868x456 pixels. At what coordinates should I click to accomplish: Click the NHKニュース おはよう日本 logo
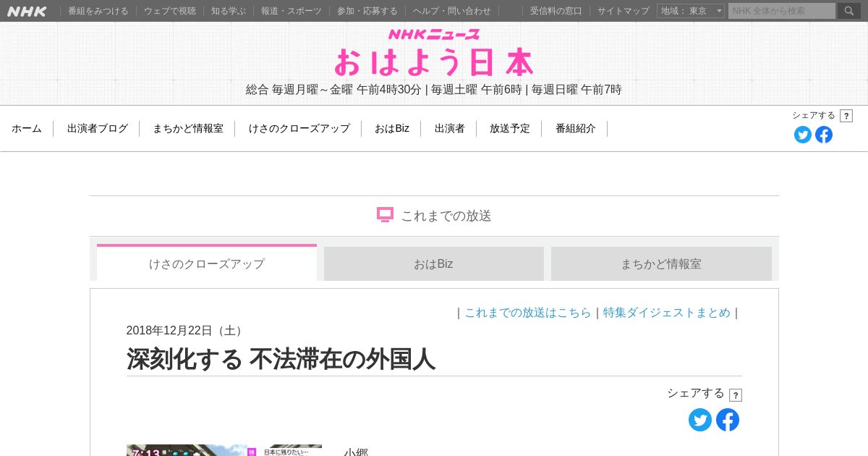(x=434, y=53)
